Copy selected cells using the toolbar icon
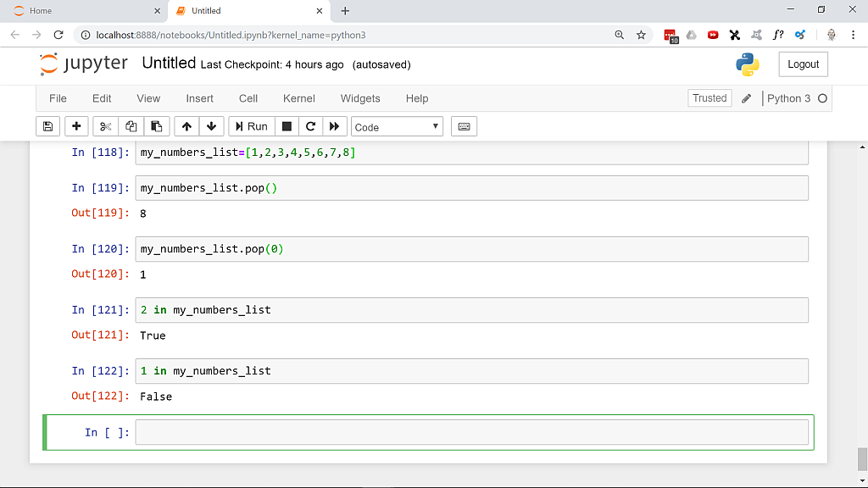Image resolution: width=868 pixels, height=488 pixels. 131,126
